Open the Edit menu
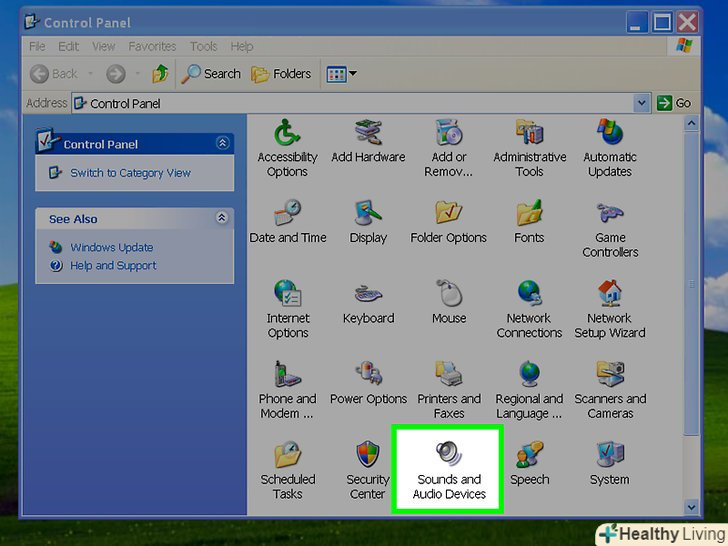Image resolution: width=728 pixels, height=546 pixels. [68, 46]
